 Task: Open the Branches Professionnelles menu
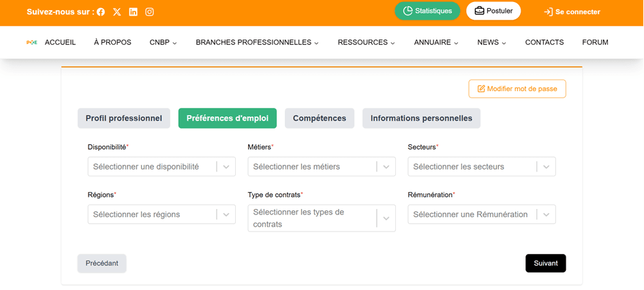257,42
